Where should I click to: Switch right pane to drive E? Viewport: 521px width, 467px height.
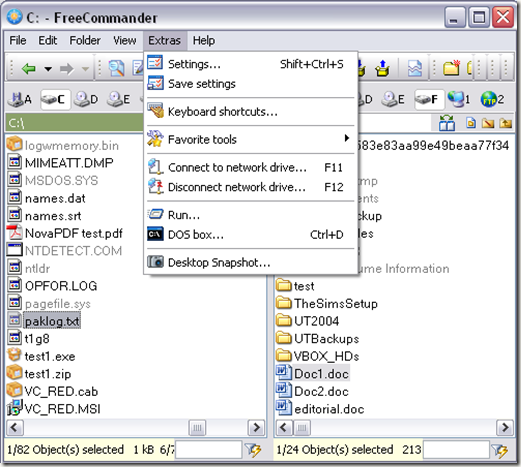393,99
